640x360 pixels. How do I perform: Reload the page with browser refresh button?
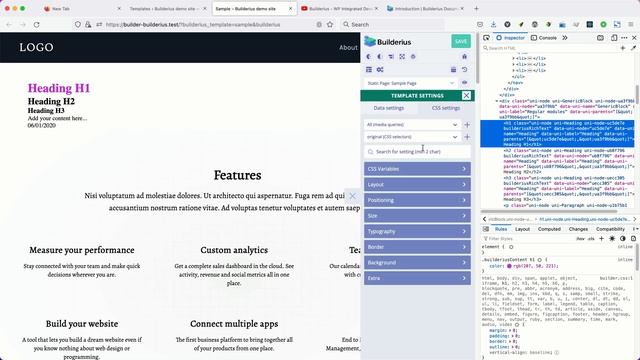pos(36,24)
